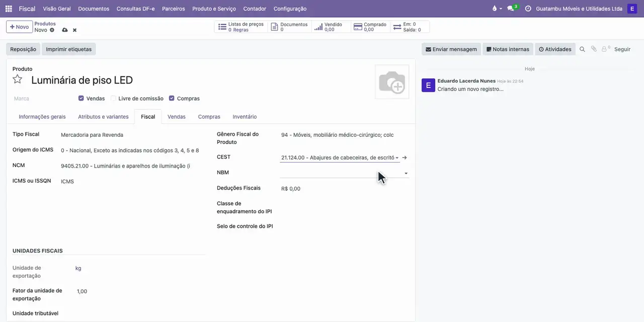The image size is (644, 322).
Task: Click the Reposição button
Action: point(23,49)
